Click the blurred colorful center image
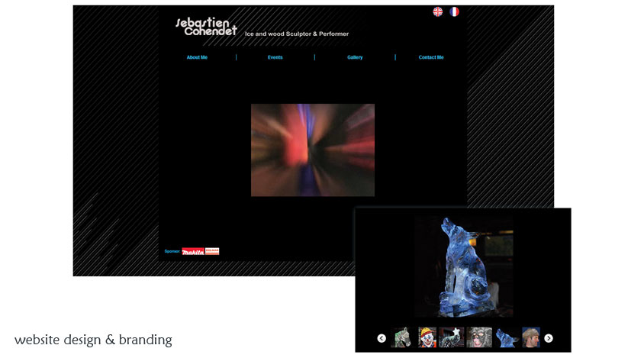The height and width of the screenshot is (358, 644). point(313,150)
